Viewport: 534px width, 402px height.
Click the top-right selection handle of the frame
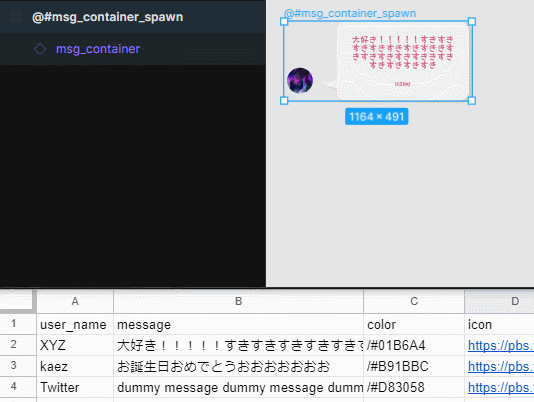click(472, 22)
